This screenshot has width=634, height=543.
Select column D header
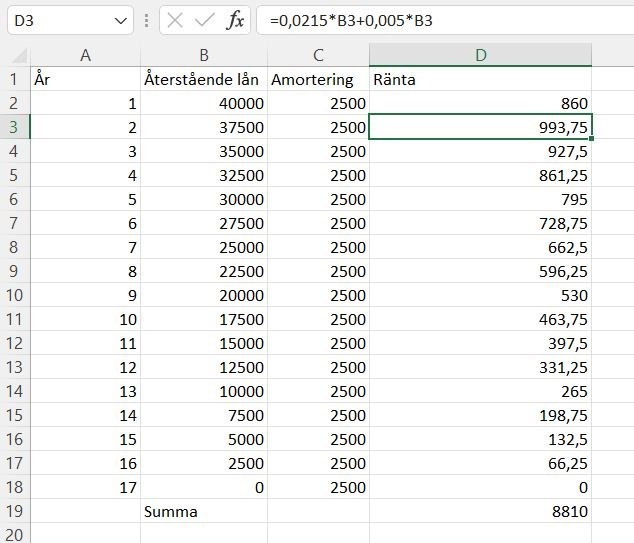(480, 56)
